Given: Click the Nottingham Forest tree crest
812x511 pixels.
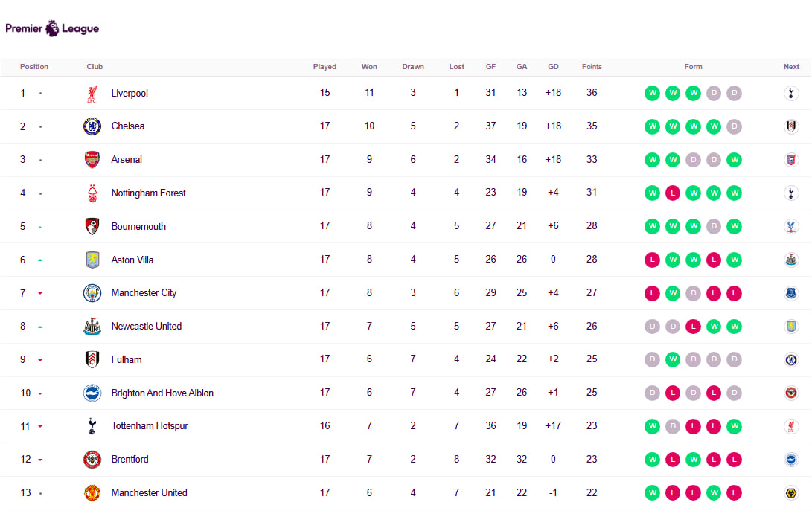Looking at the screenshot, I should click(92, 193).
